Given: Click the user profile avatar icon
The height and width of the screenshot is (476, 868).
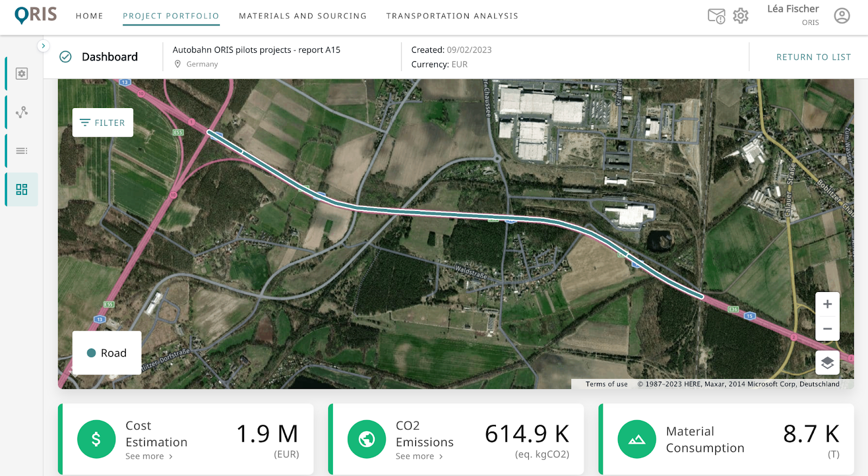Looking at the screenshot, I should tap(841, 16).
